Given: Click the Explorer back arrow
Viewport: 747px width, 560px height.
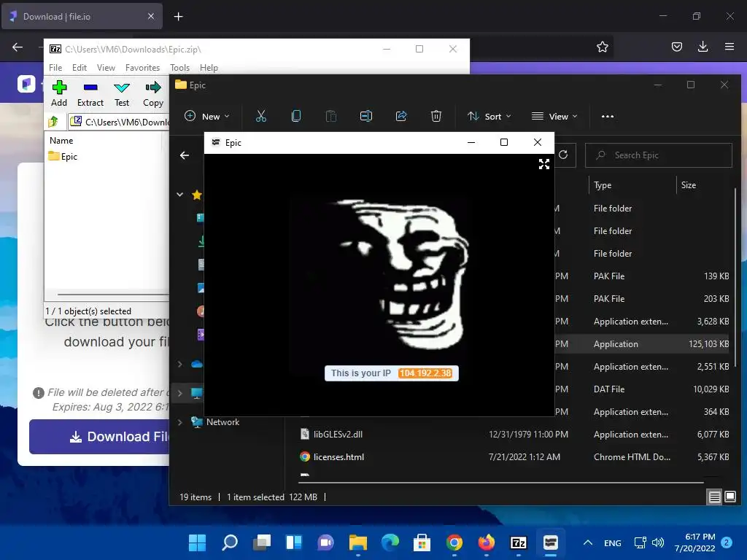Looking at the screenshot, I should (x=185, y=155).
